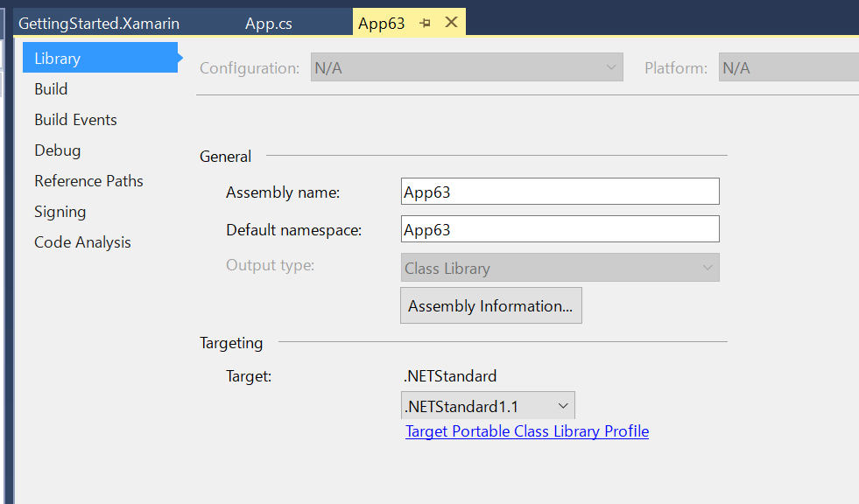Select the App63 document tab
Screen dimensions: 859x504
coord(381,24)
